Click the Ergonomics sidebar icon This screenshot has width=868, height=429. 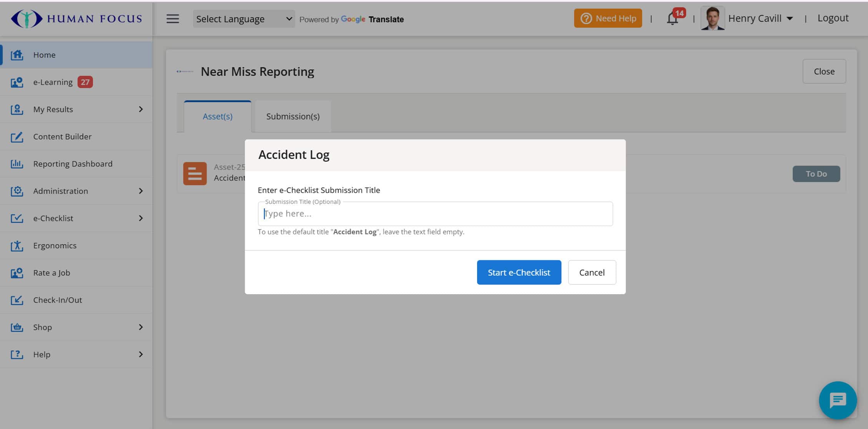[x=17, y=246]
